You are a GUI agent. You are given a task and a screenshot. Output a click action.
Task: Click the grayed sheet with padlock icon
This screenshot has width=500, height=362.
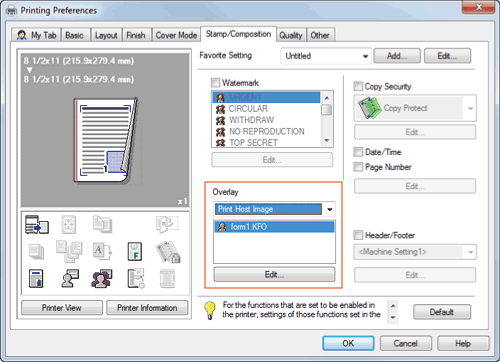click(x=168, y=252)
